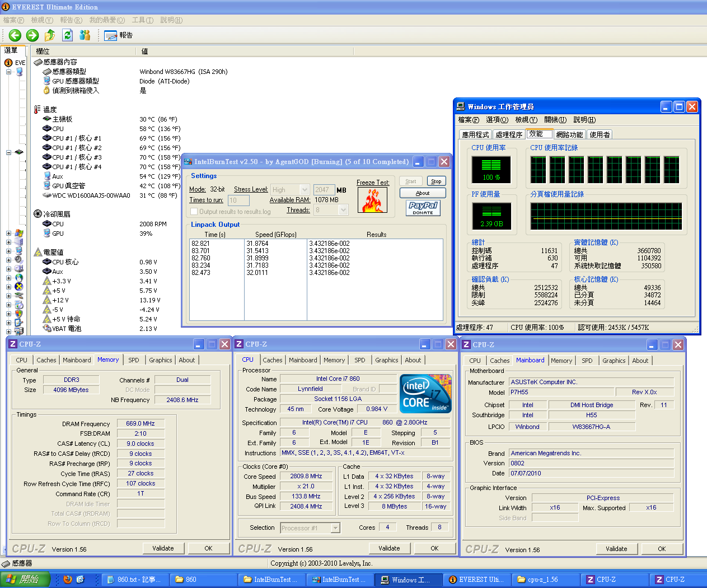Go forward with the green right arrow in EVEREST
Screen dimensions: 707x588
pyautogui.click(x=32, y=35)
